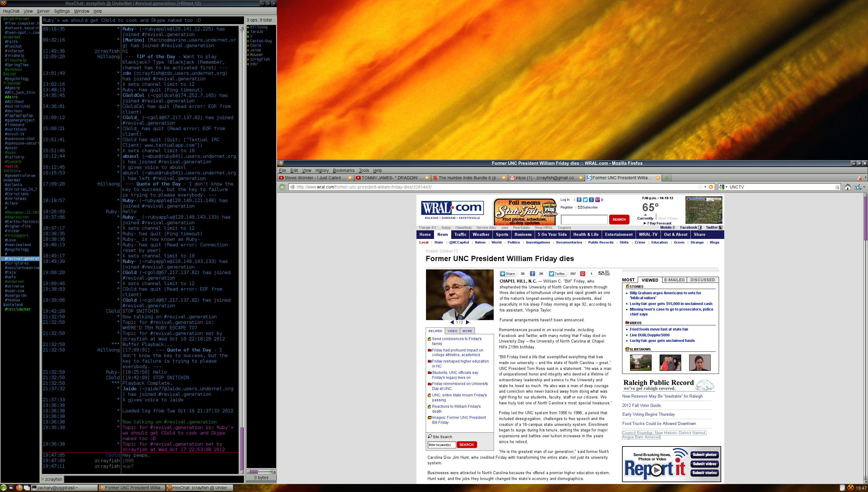Select #linuxhelp channel in HexChat list
Screen dimensions: 868x492
(x=16, y=60)
